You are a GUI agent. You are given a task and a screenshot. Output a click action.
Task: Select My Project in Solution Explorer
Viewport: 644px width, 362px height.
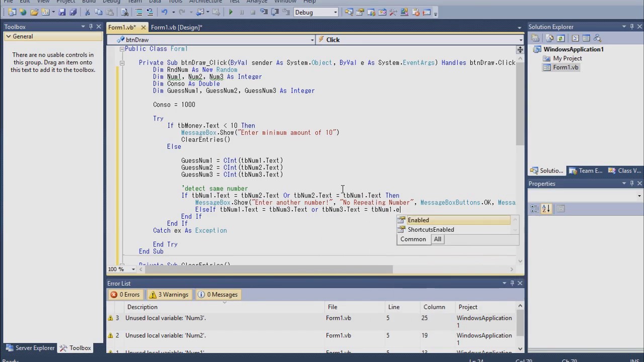(568, 58)
